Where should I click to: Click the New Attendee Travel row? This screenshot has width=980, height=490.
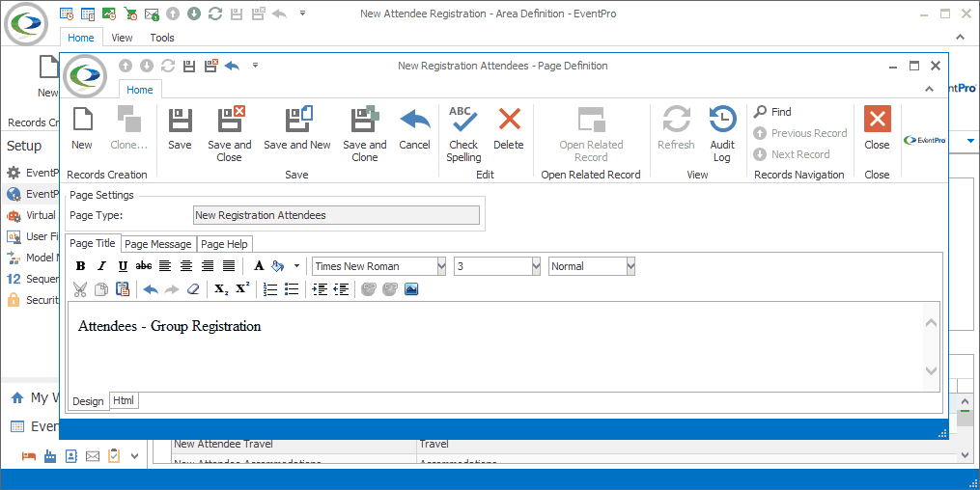[x=556, y=445]
